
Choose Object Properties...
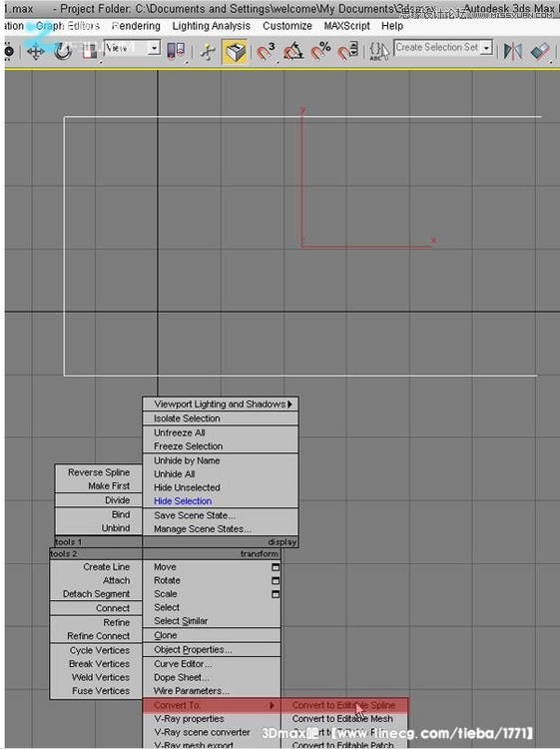point(212,650)
